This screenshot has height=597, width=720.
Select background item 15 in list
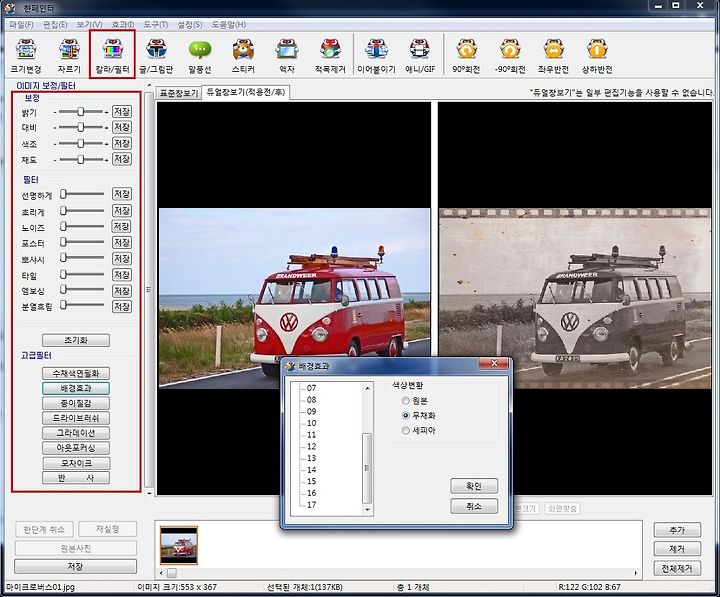point(311,481)
